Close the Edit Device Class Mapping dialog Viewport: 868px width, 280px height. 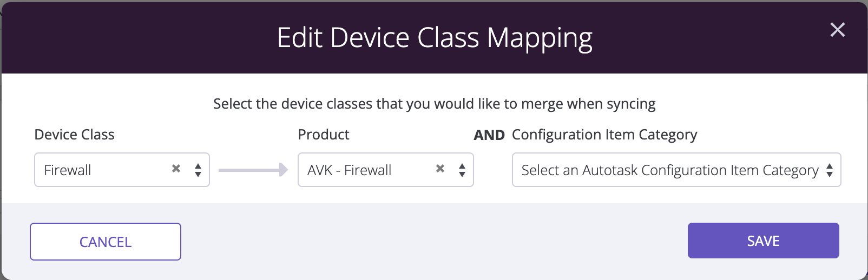tap(837, 30)
